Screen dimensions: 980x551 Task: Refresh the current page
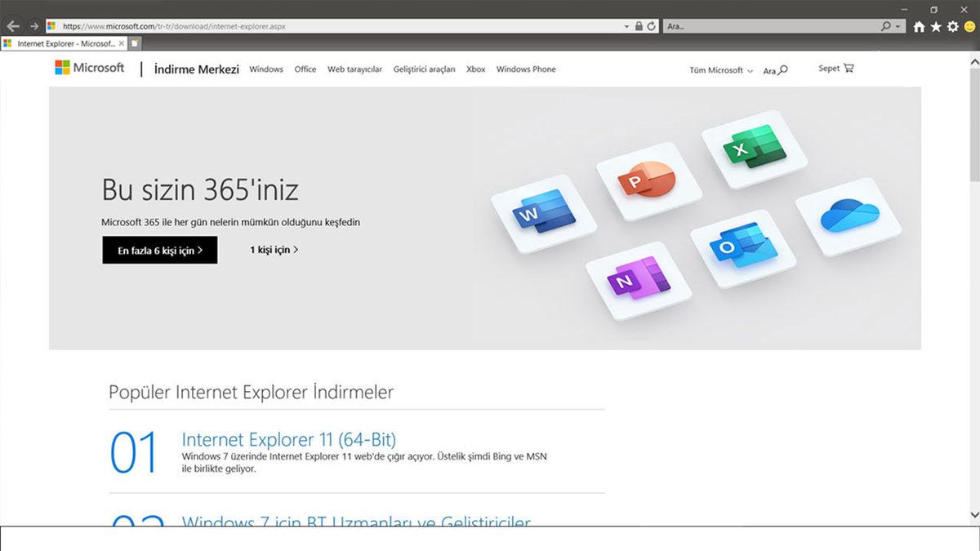pos(652,25)
